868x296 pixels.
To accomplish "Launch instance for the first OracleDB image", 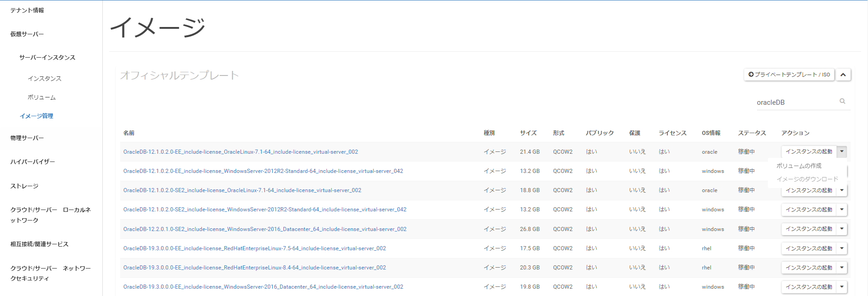I will pos(809,151).
